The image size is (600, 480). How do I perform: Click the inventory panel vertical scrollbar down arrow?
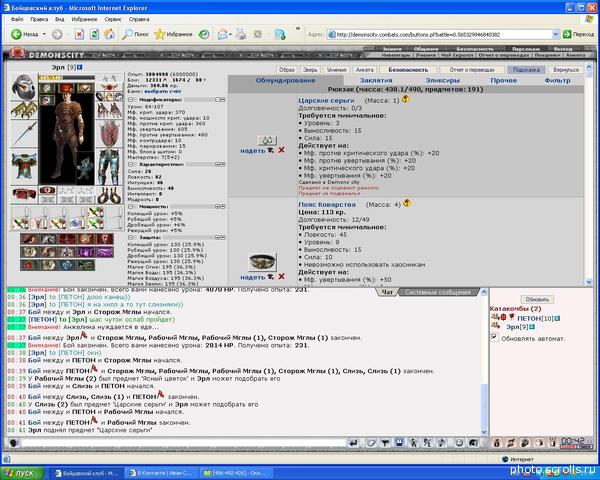click(589, 282)
